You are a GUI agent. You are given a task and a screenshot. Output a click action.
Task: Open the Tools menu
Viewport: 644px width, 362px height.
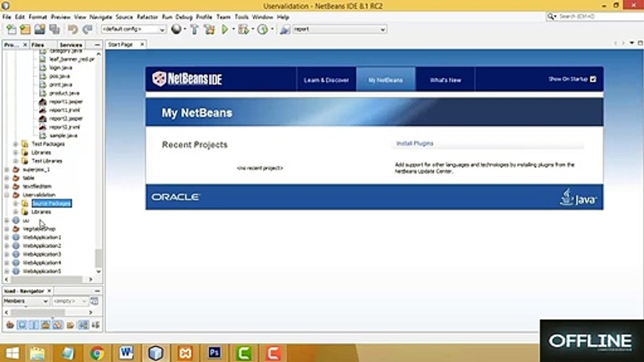[x=242, y=17]
